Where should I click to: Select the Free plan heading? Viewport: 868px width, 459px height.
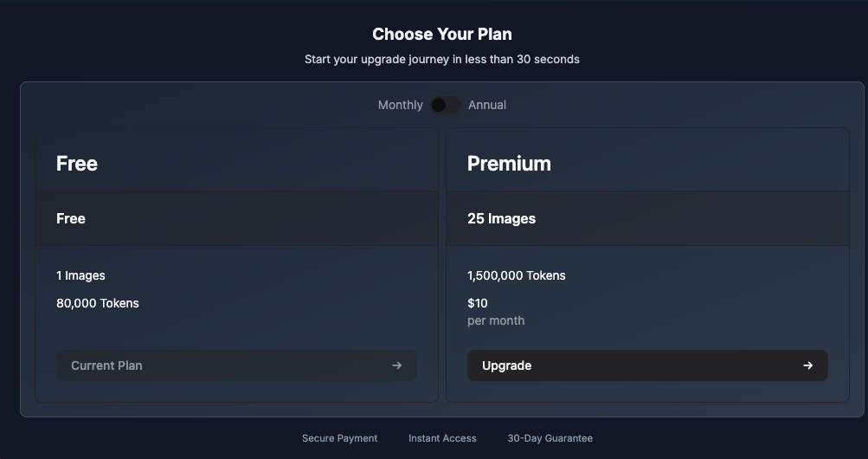pos(77,164)
